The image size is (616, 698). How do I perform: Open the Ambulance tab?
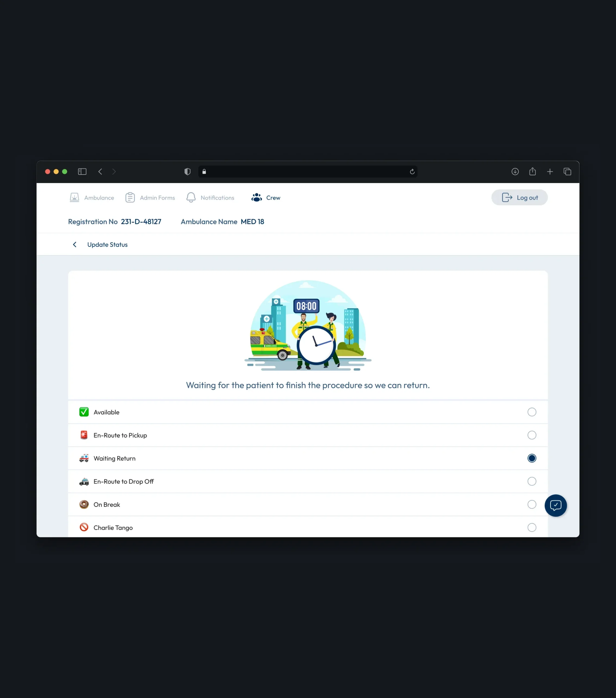pos(92,198)
